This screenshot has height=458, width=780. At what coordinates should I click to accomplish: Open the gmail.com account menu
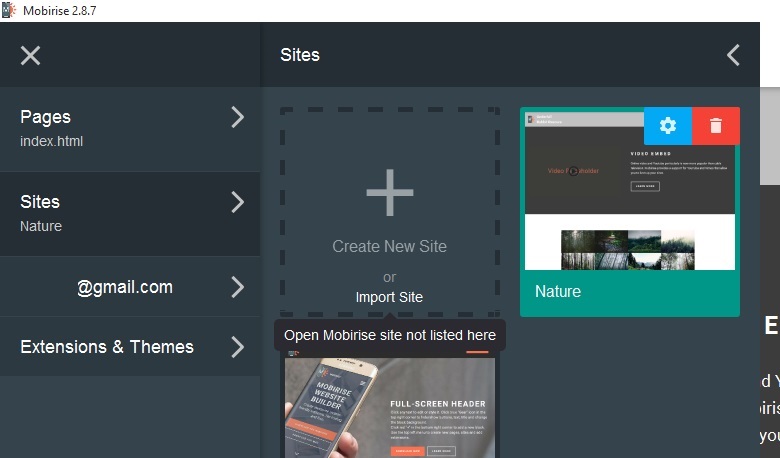tap(130, 287)
